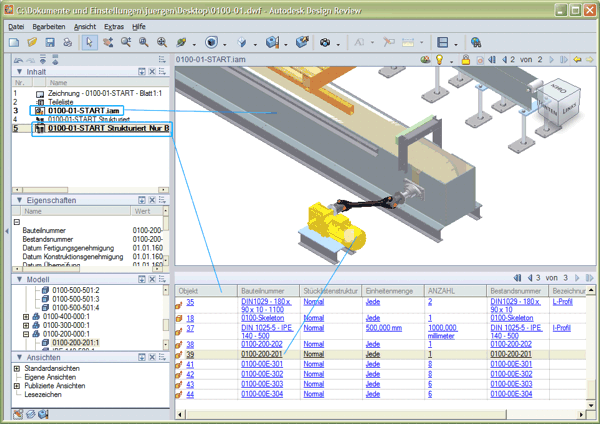Image resolution: width=600 pixels, height=424 pixels.
Task: Open the Extras menu
Action: 114,26
